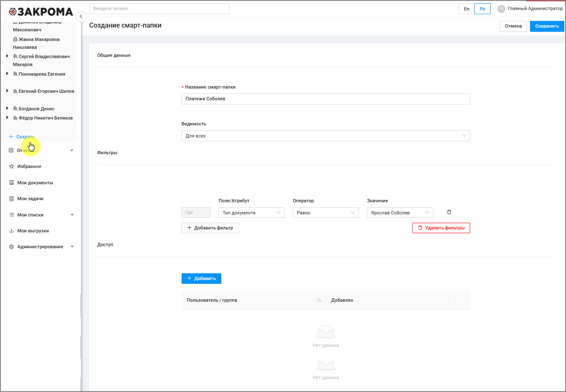Expand the Администрирование menu section
Screen dimensions: 566x392
pyautogui.click(x=72, y=247)
